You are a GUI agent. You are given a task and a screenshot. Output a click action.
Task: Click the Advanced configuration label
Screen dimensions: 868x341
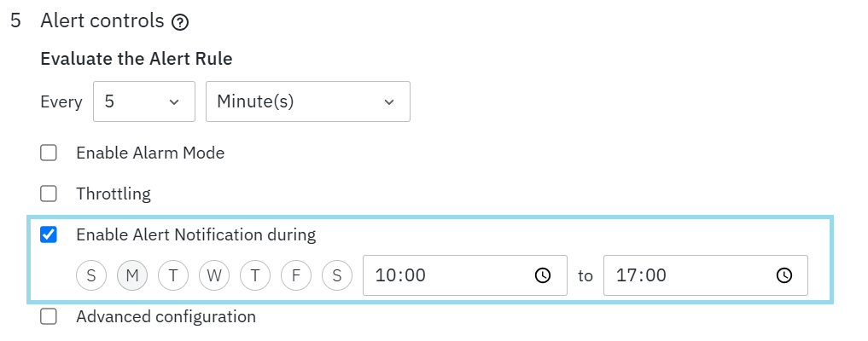(x=166, y=316)
